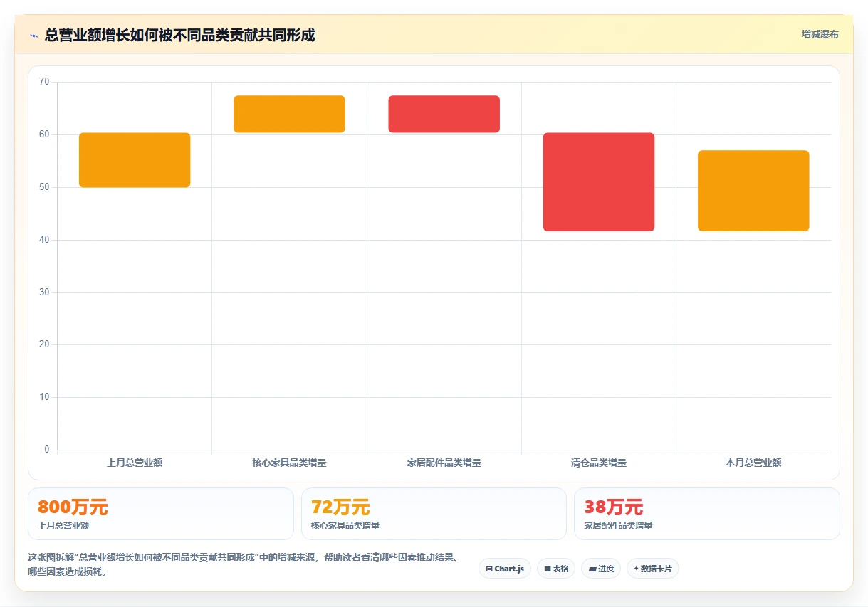The image size is (868, 607).
Task: Click the 数据卡片 tag chip
Action: (x=653, y=569)
